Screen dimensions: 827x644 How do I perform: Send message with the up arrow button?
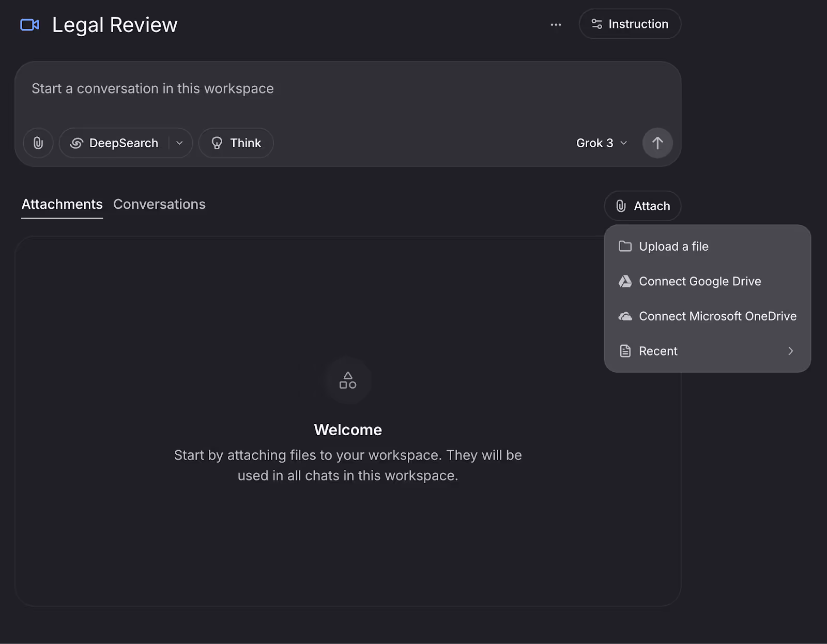point(657,143)
